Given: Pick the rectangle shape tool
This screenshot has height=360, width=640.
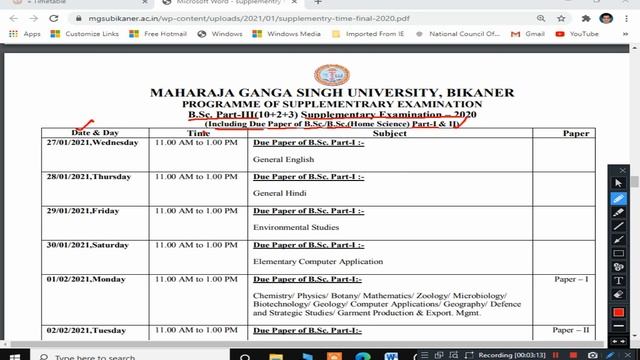Looking at the screenshot, I should [x=618, y=253].
